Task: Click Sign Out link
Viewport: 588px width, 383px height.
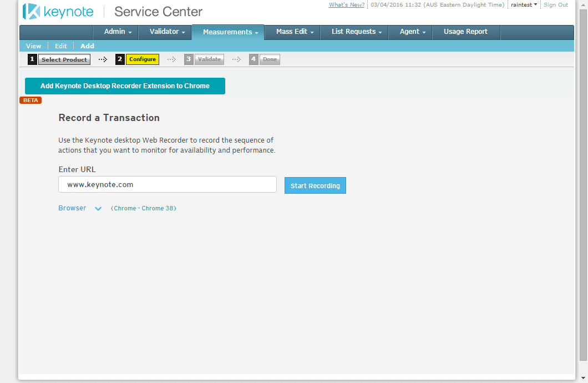Action: pos(556,5)
